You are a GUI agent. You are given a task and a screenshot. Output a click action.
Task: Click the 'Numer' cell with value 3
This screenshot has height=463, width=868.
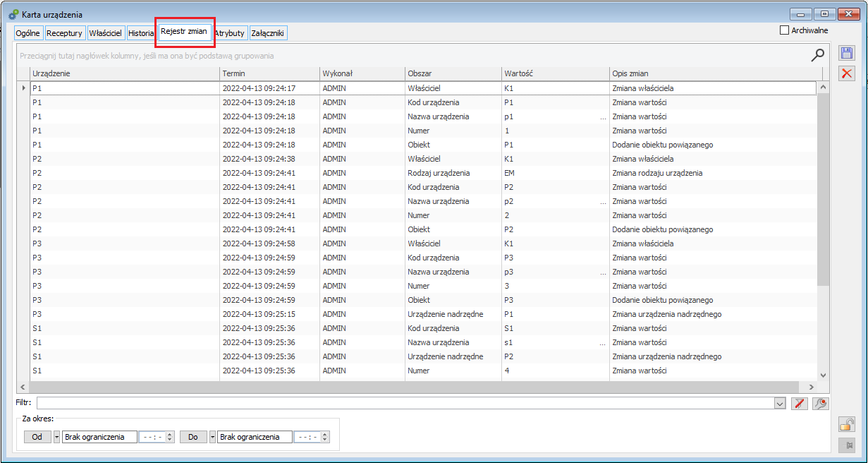click(x=453, y=286)
